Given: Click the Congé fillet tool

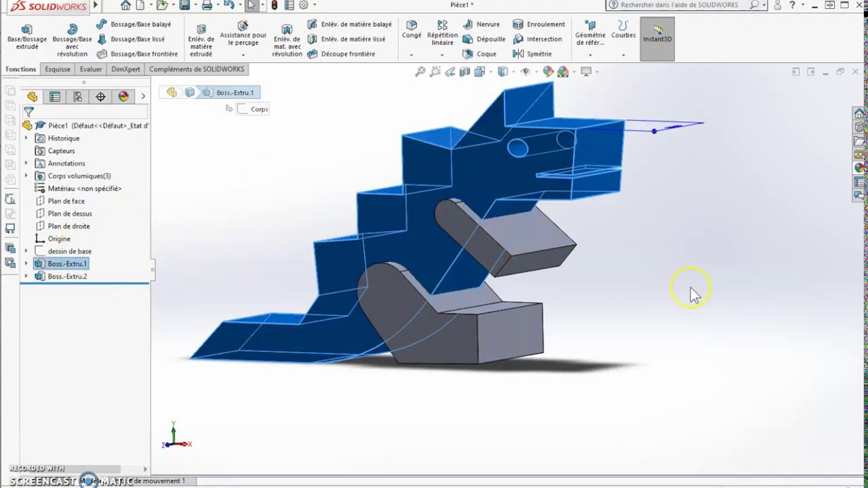Looking at the screenshot, I should coord(411,30).
